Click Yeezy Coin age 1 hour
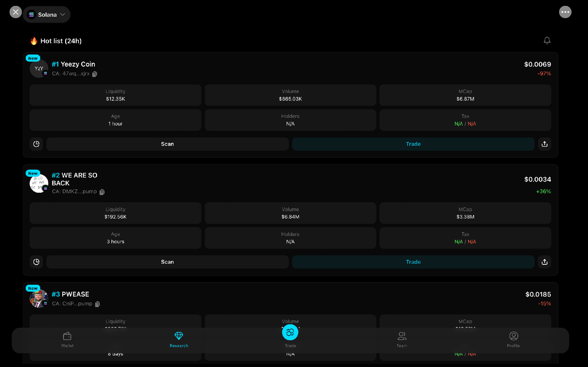This screenshot has height=367, width=588. [x=116, y=124]
